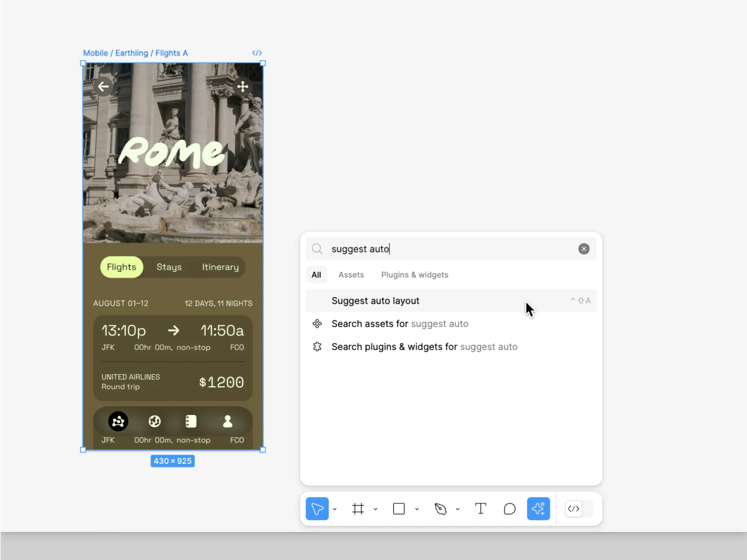Expand the Frame tool dropdown arrow
This screenshot has height=560, width=747.
[x=376, y=509]
